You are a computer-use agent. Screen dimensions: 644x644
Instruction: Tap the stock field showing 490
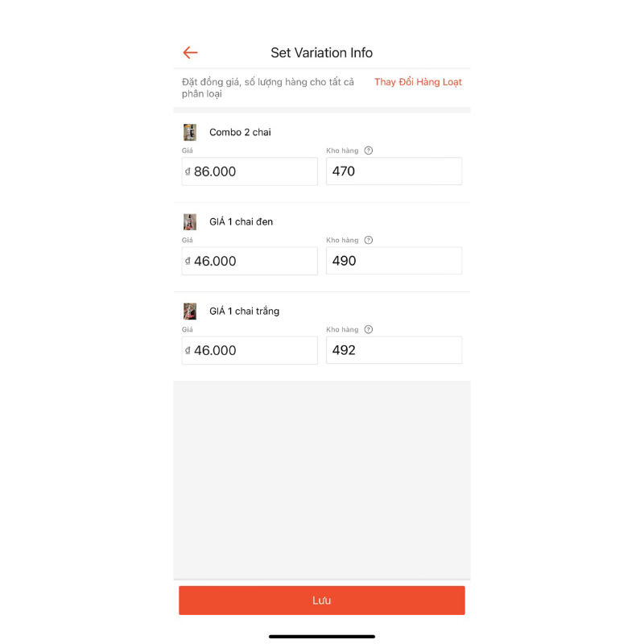pyautogui.click(x=394, y=260)
